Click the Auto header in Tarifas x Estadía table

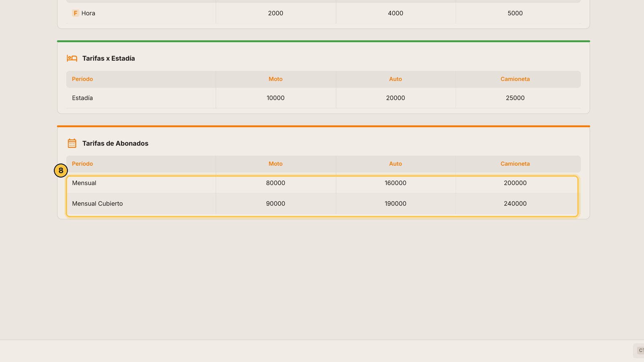(396, 79)
